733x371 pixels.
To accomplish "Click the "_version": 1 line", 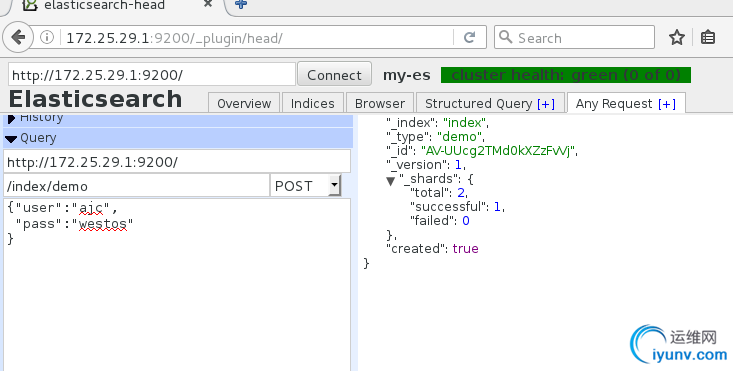I will [x=426, y=164].
